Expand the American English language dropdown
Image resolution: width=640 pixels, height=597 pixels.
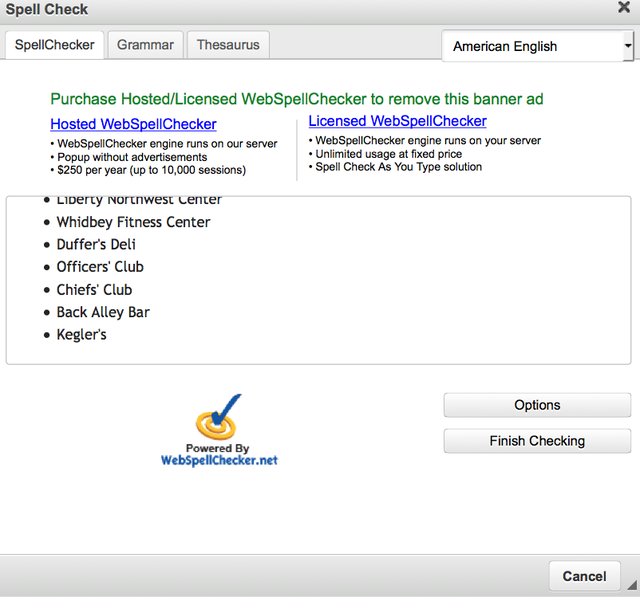coord(537,46)
